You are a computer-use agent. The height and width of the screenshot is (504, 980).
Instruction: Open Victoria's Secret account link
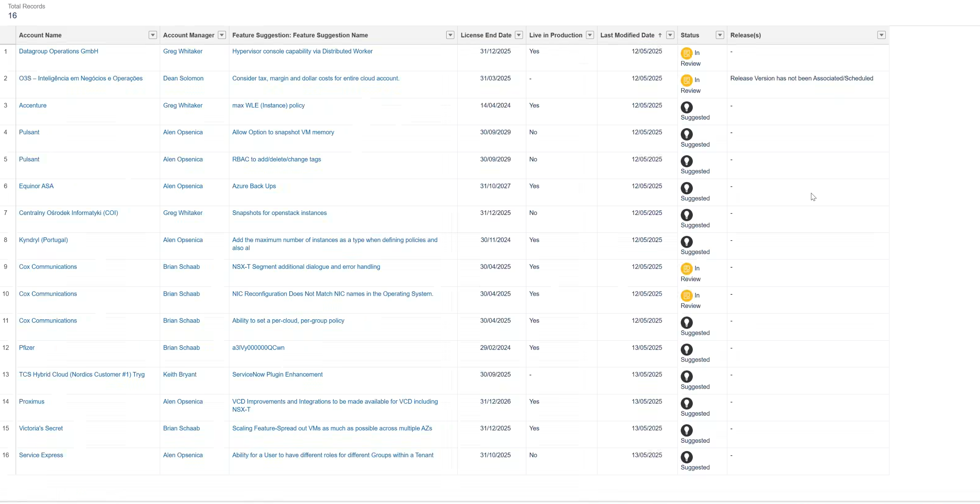[41, 428]
